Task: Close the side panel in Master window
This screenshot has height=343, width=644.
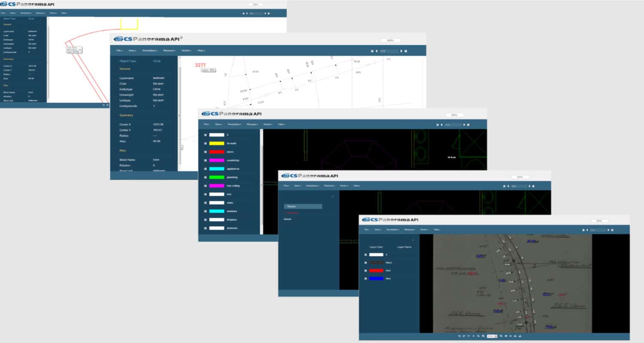Action: tap(333, 196)
